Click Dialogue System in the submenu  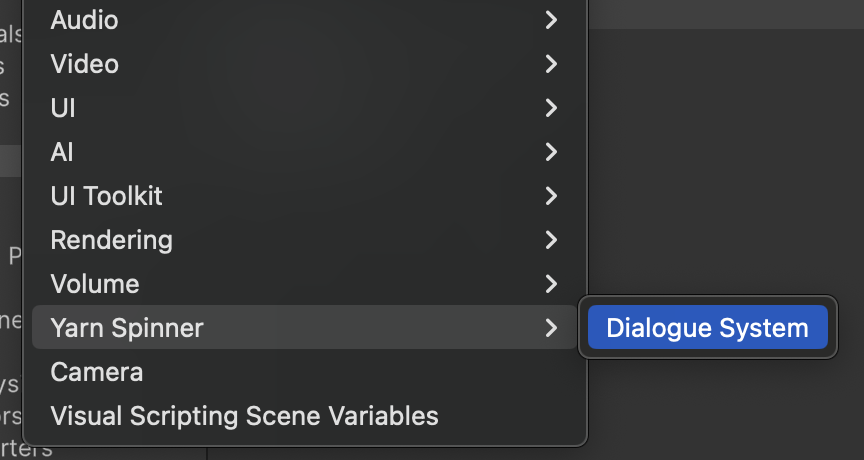pyautogui.click(x=707, y=328)
